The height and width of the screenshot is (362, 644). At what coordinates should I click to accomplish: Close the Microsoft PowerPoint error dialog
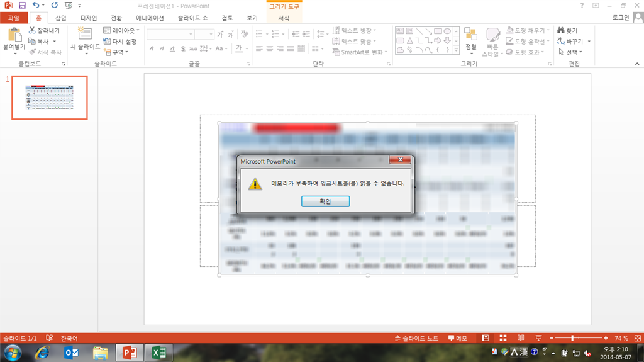[400, 160]
